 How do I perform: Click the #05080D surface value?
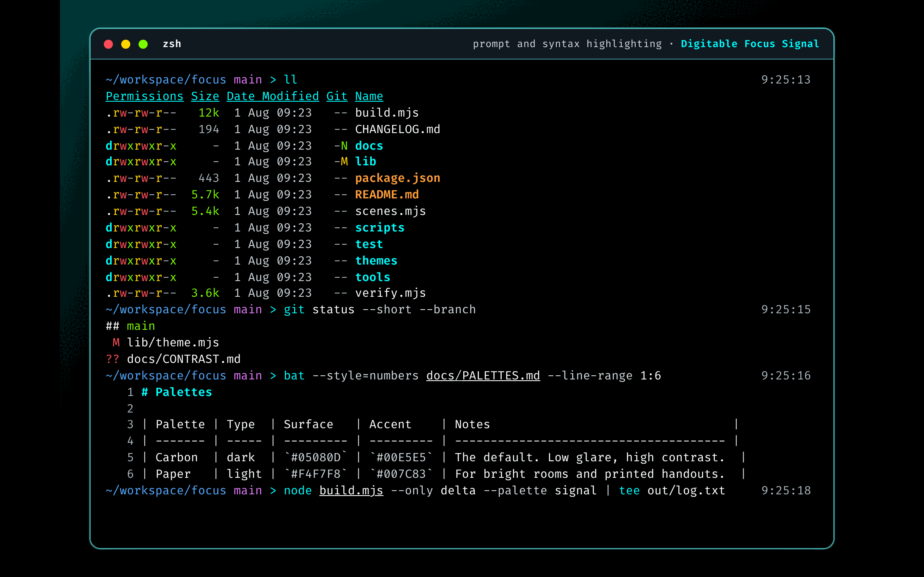pyautogui.click(x=316, y=458)
